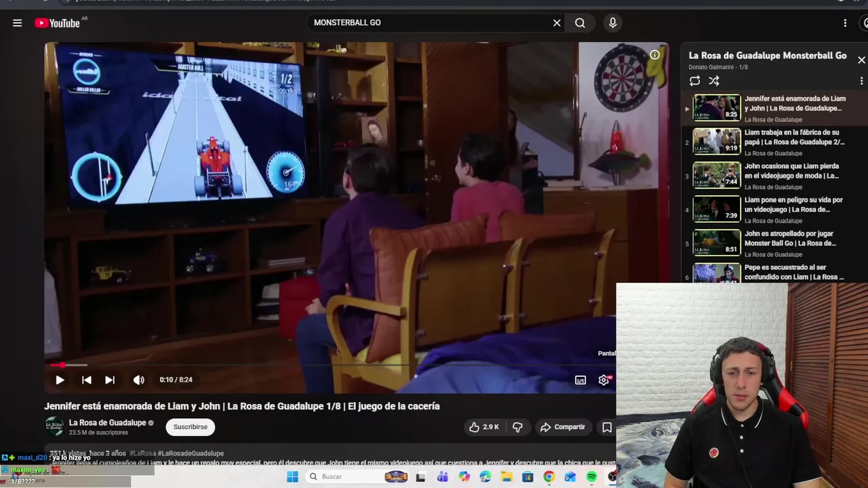Share the video via Compartir
868x488 pixels.
[x=562, y=427]
